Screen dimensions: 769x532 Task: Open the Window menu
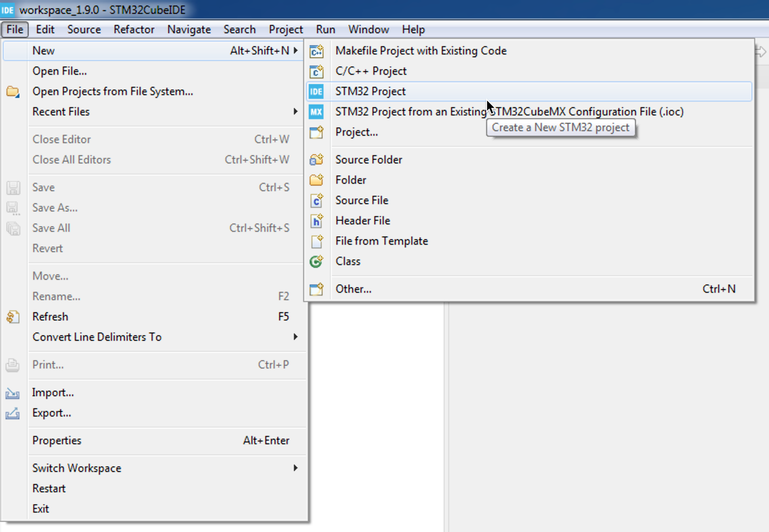click(x=368, y=29)
